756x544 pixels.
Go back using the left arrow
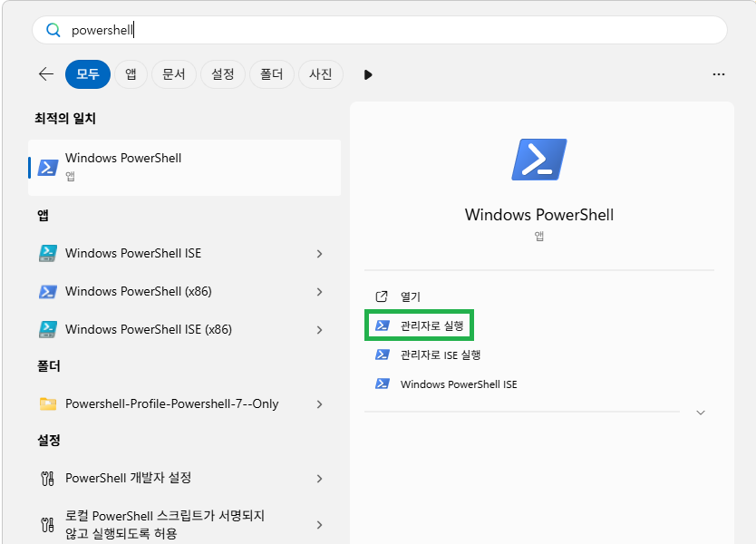(x=46, y=74)
